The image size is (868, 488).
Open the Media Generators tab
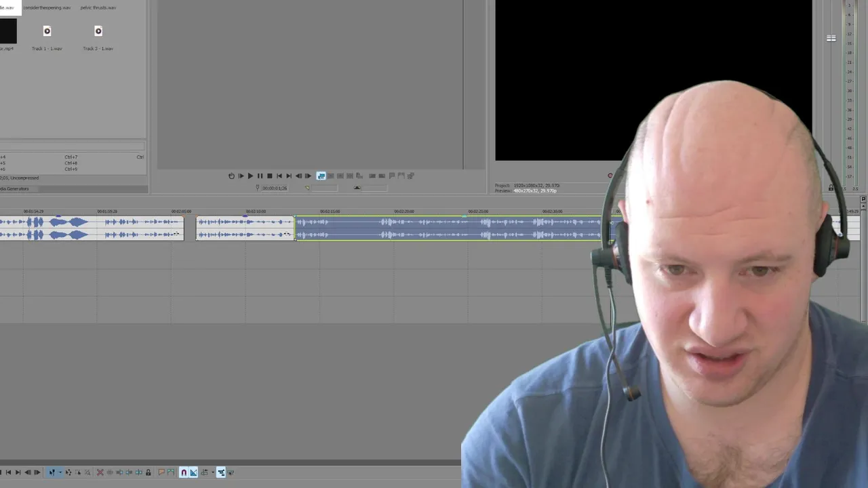click(x=15, y=188)
